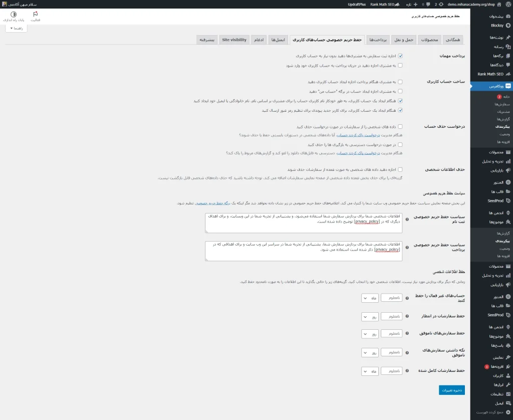The width and height of the screenshot is (513, 420).
Task: Open the month dropdown for inactive accounts retention
Action: click(x=369, y=297)
